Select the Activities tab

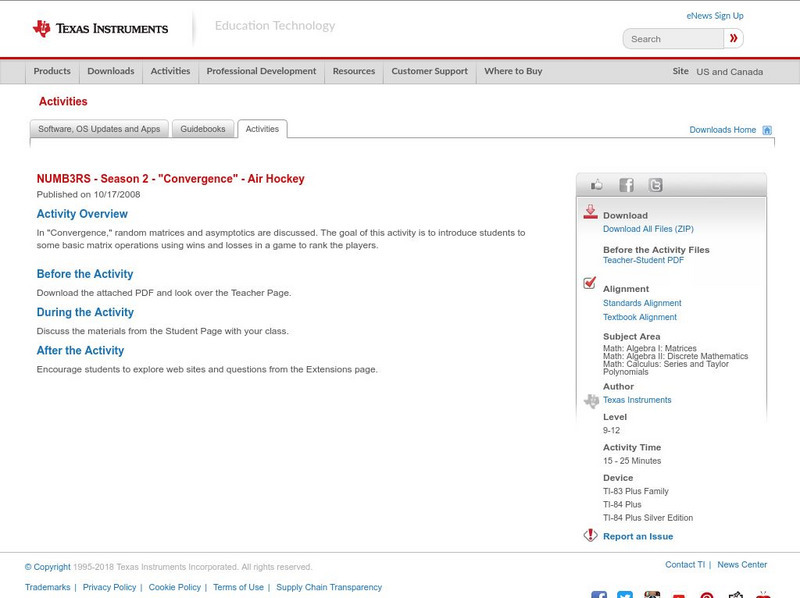(x=262, y=129)
